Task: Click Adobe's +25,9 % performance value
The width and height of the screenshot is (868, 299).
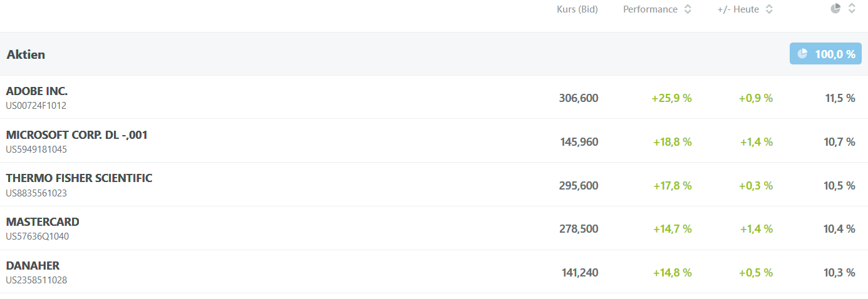Action: click(x=671, y=98)
